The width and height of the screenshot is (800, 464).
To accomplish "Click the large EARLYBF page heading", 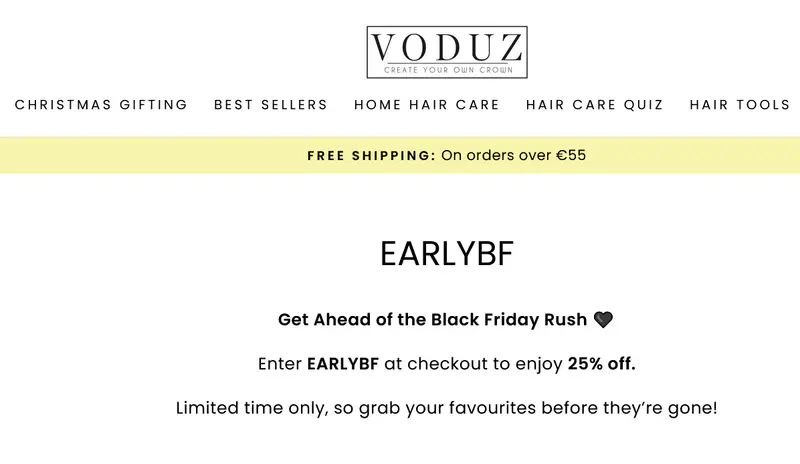I will click(x=446, y=254).
